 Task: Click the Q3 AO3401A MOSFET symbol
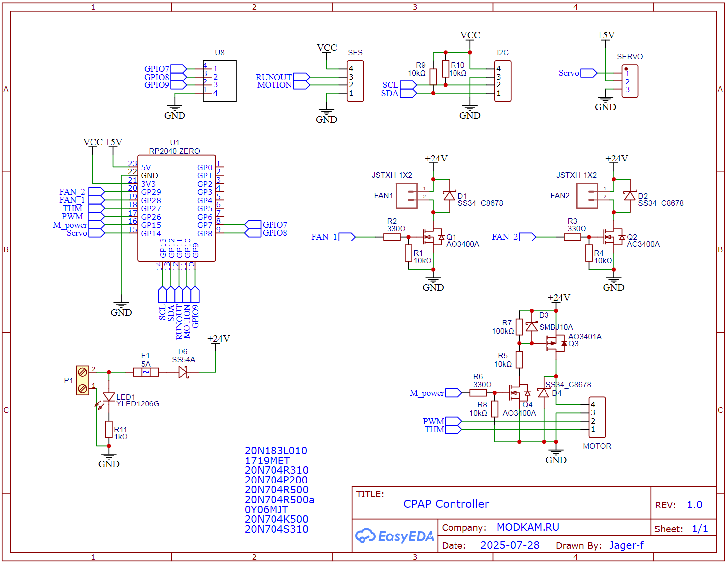pos(555,343)
